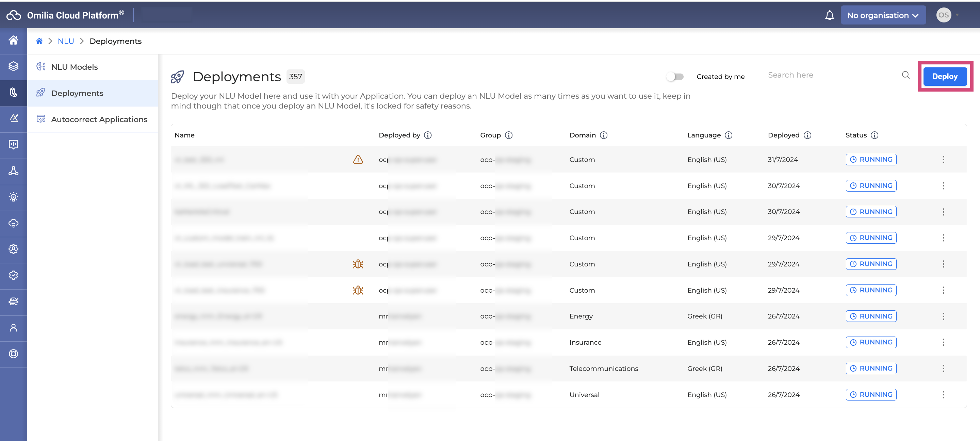
Task: Click the Domain column info icon
Action: [604, 135]
